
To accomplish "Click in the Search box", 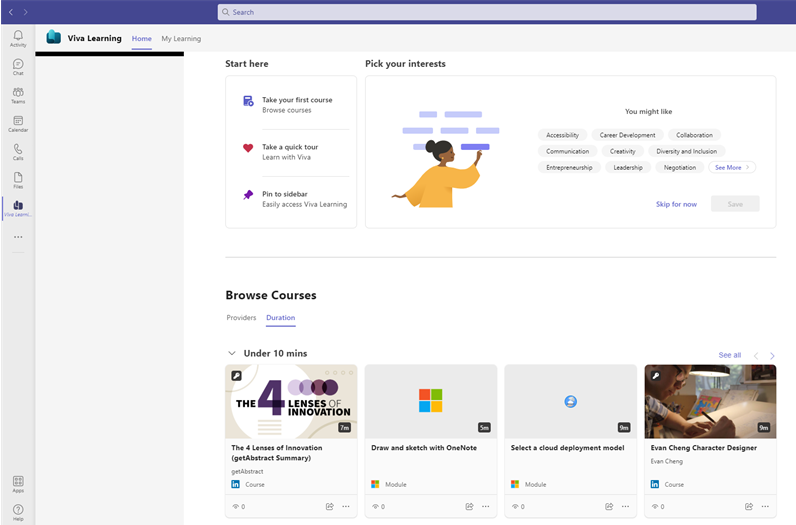I will 487,12.
